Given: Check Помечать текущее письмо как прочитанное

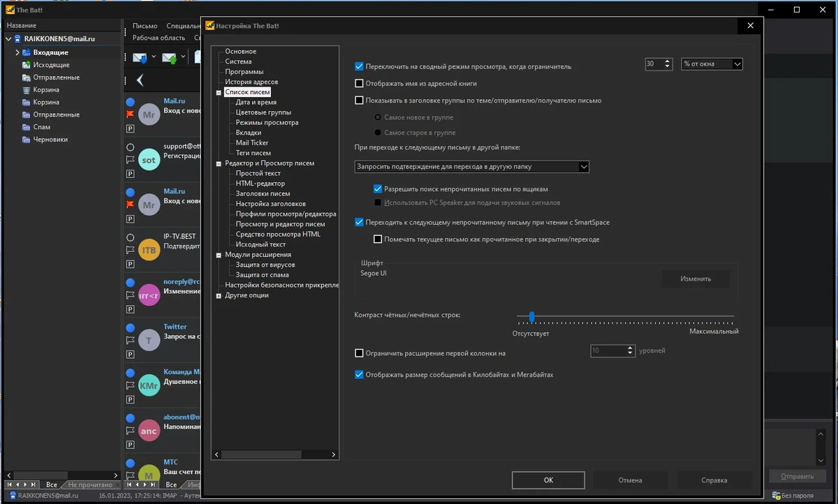Looking at the screenshot, I should pos(378,239).
